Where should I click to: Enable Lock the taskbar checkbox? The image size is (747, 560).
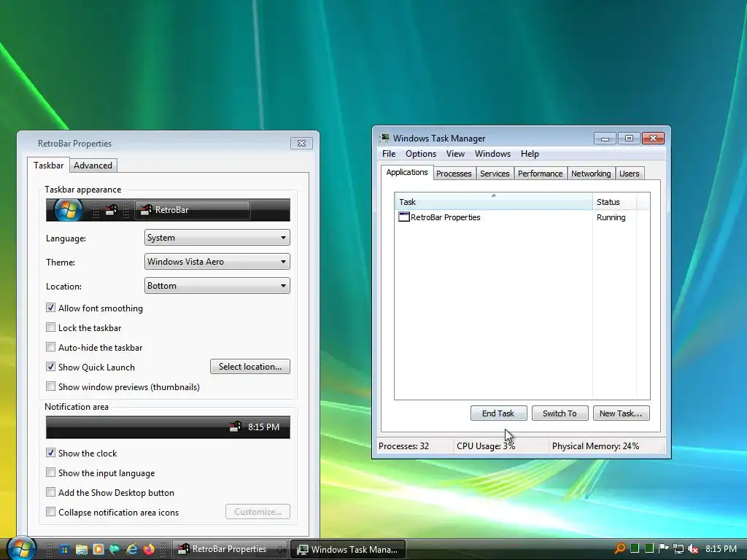point(50,327)
